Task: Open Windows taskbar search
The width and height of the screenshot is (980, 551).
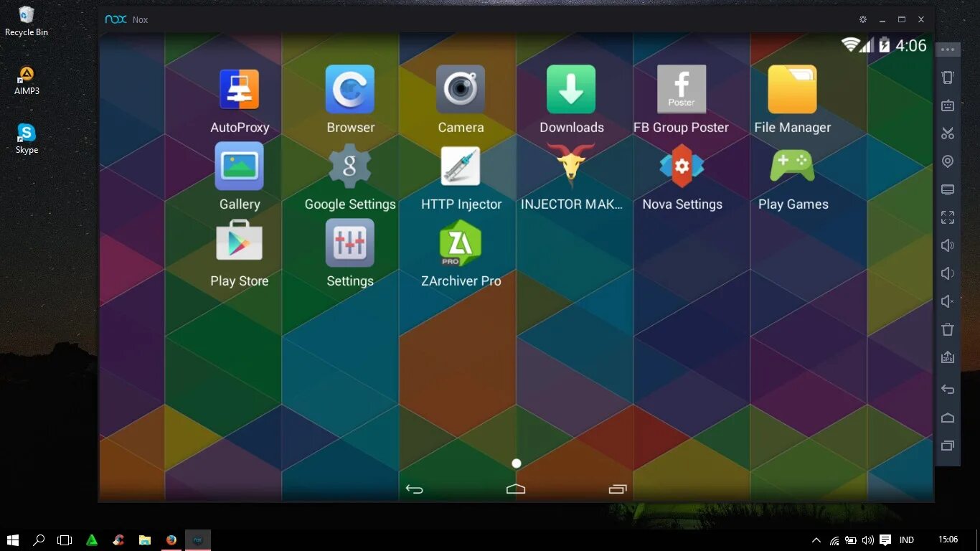Action: [x=39, y=540]
